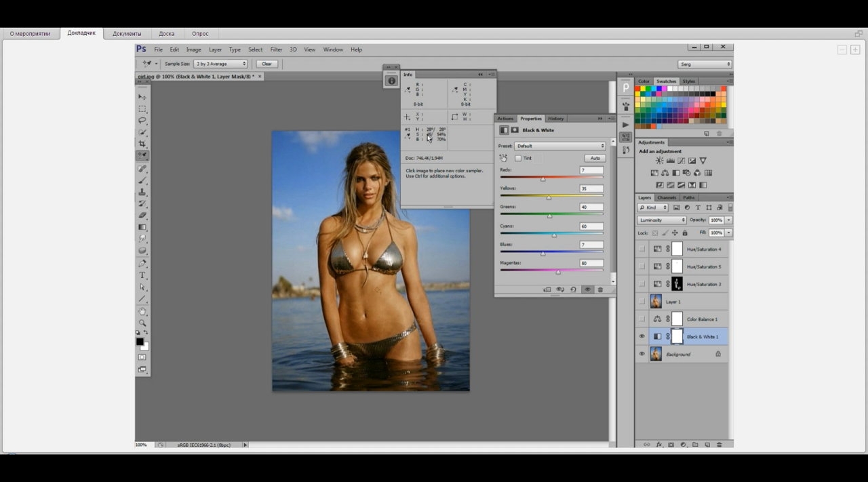Open the Опрос tab
This screenshot has height=482, width=868.
pos(200,33)
